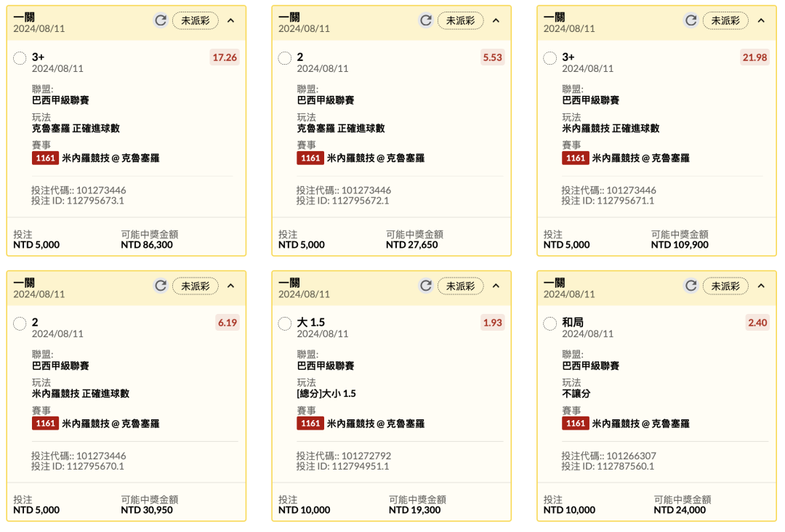
Task: Click the NTD 30,950 possible winnings
Action: (x=147, y=510)
